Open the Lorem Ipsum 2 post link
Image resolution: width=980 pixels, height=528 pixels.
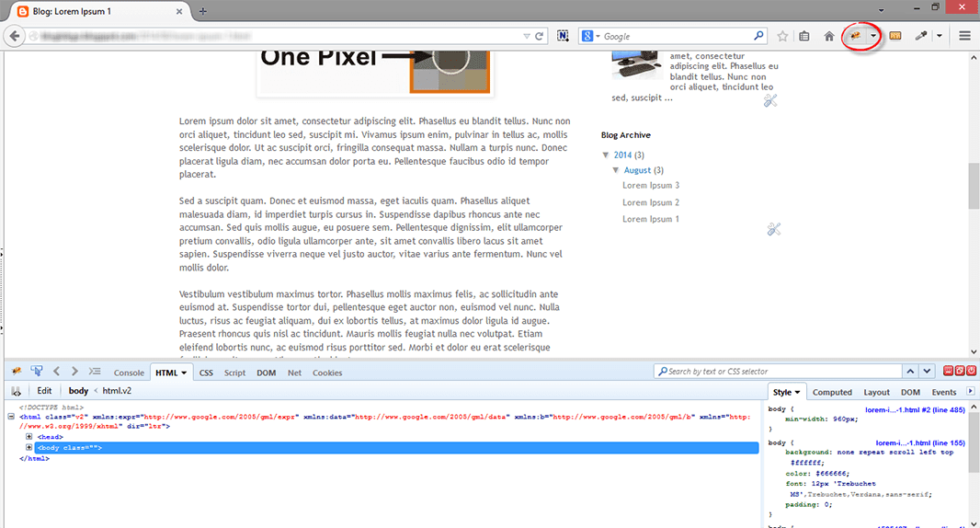pos(651,202)
